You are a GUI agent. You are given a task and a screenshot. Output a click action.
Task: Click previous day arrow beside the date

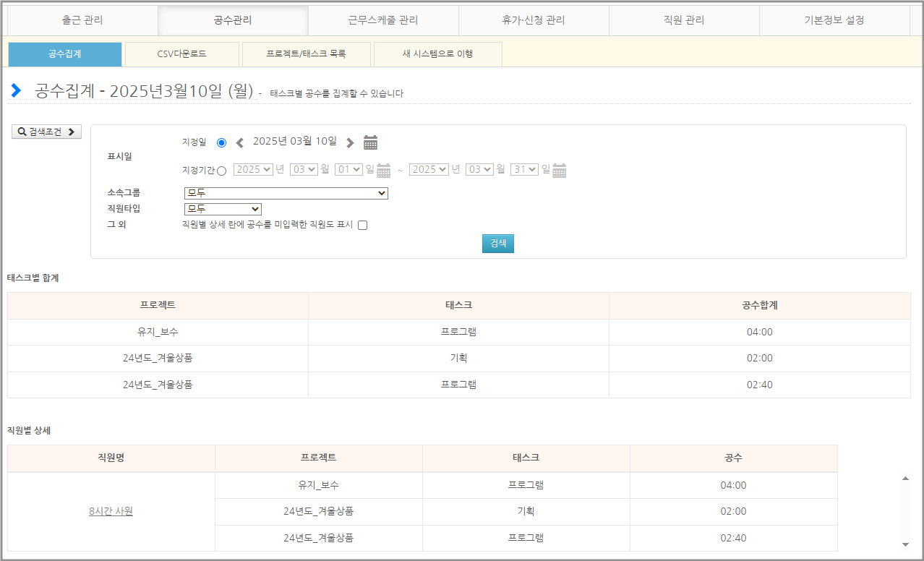point(240,142)
